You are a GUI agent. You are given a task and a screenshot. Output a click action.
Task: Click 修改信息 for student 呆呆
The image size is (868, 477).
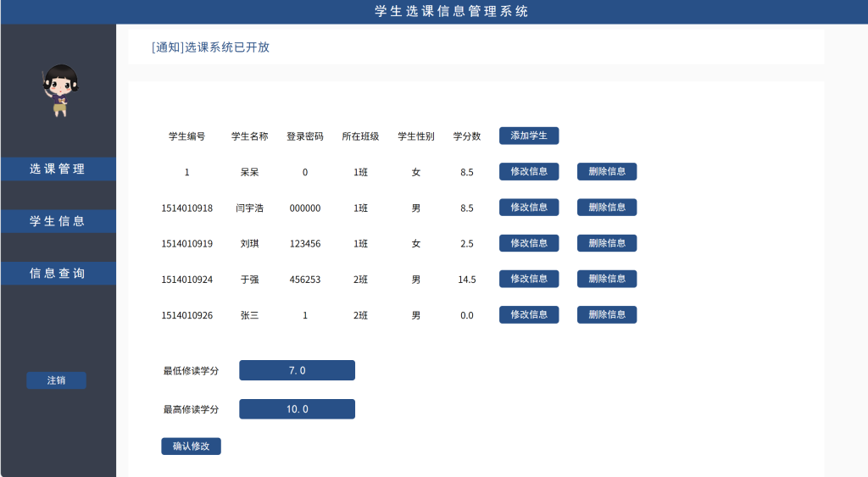pos(529,171)
